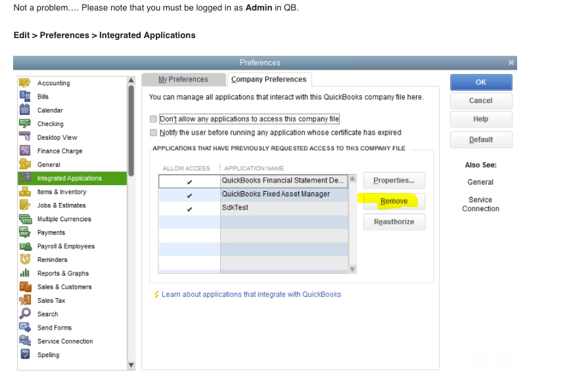Click the Multiple Currencies icon

coord(25,219)
